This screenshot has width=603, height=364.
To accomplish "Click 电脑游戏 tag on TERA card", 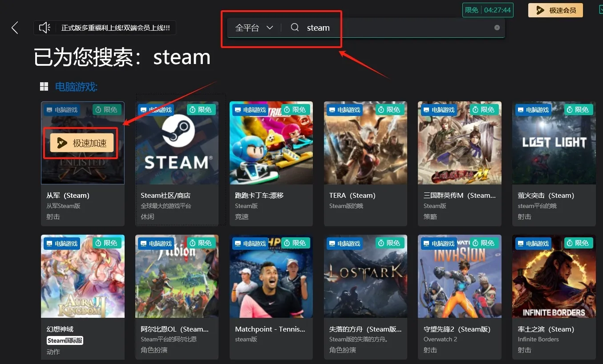I will (345, 110).
